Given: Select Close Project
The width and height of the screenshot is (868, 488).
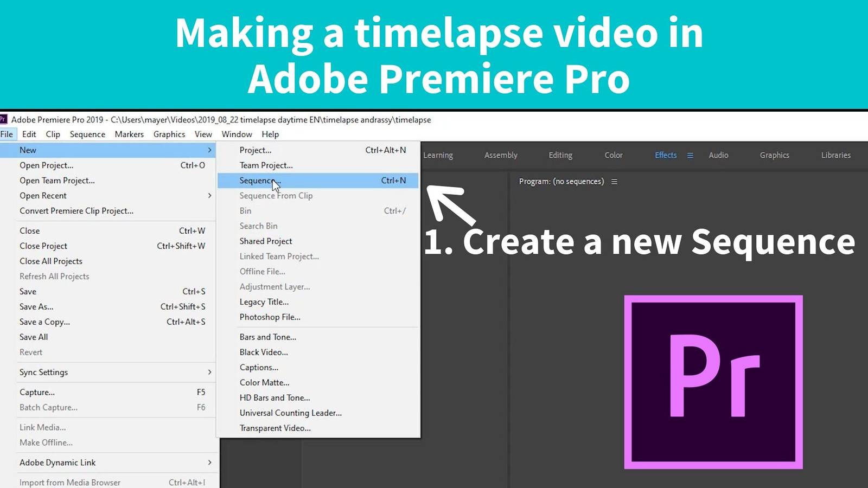Looking at the screenshot, I should pyautogui.click(x=108, y=246).
